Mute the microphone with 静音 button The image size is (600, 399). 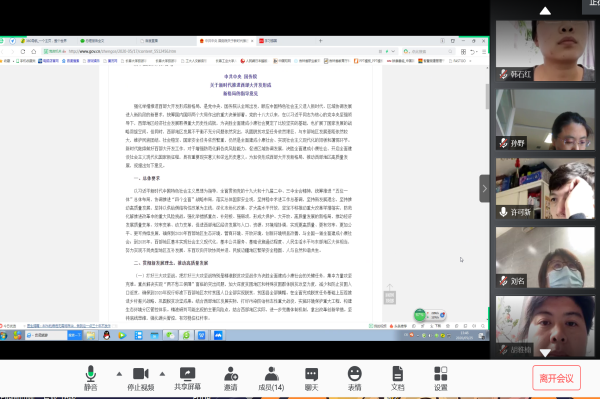coord(91,378)
